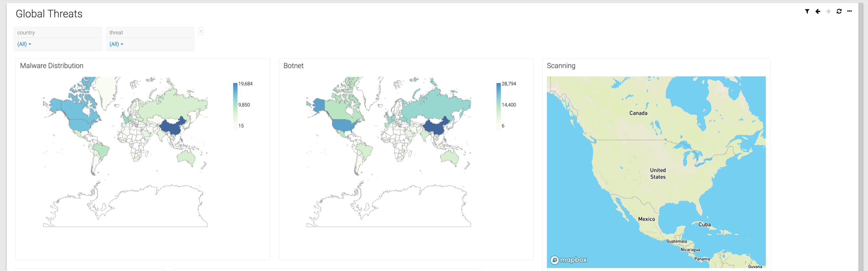Click the Mexico label on Scanning map
The width and height of the screenshot is (868, 271).
[646, 219]
